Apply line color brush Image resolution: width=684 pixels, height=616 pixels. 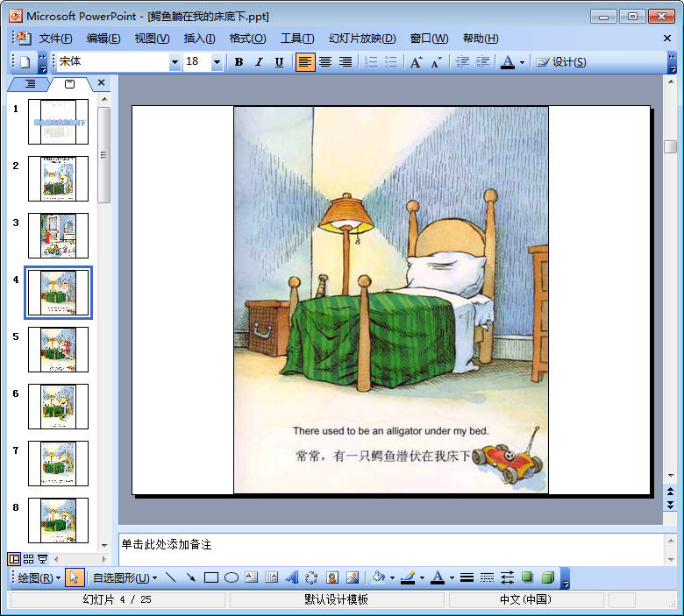point(408,578)
